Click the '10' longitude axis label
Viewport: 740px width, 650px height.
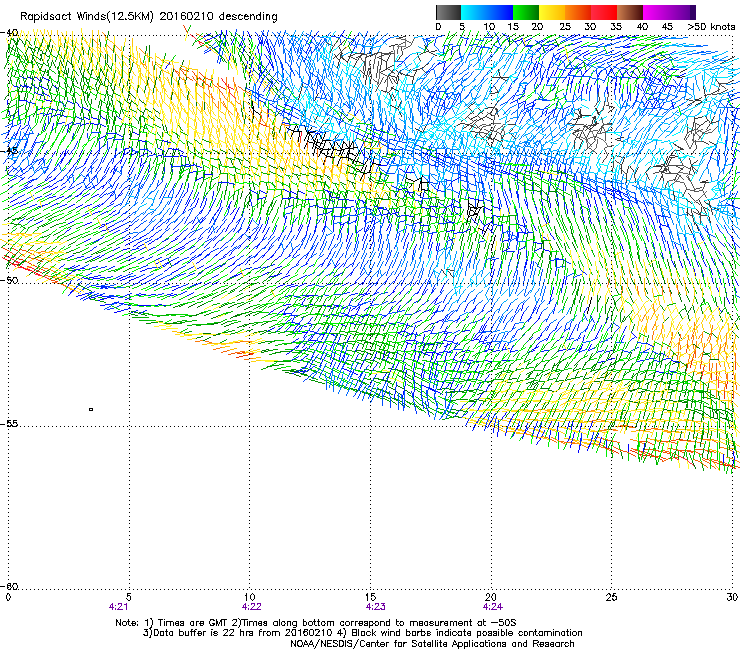pyautogui.click(x=250, y=597)
